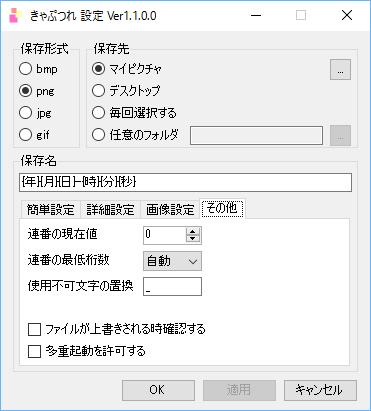The height and width of the screenshot is (411, 371).
Task: Click the きゃぷつれ app icon in title bar
Action: click(x=16, y=15)
